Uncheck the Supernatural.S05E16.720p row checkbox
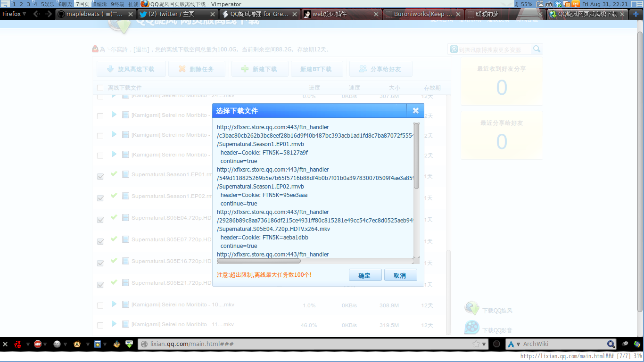The width and height of the screenshot is (644, 362). [x=100, y=263]
